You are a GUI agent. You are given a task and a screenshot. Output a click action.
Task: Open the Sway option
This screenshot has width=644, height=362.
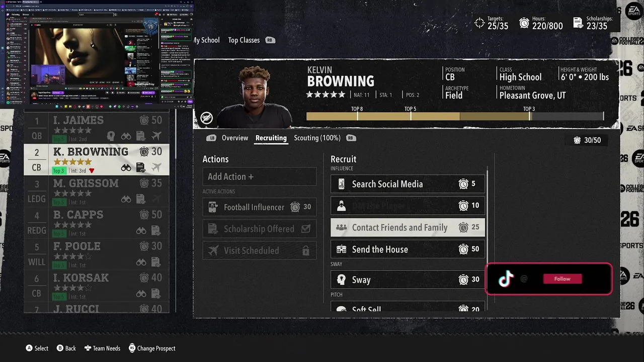pos(408,280)
